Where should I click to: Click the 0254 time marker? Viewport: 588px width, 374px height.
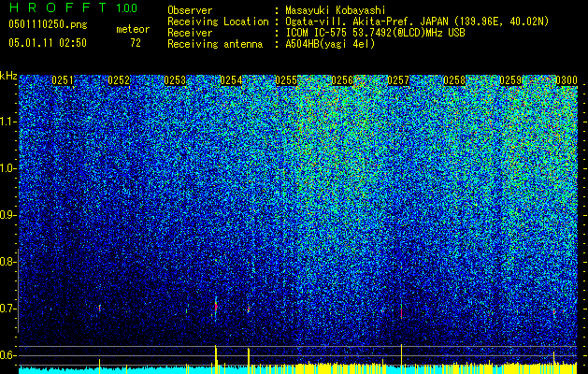point(231,80)
